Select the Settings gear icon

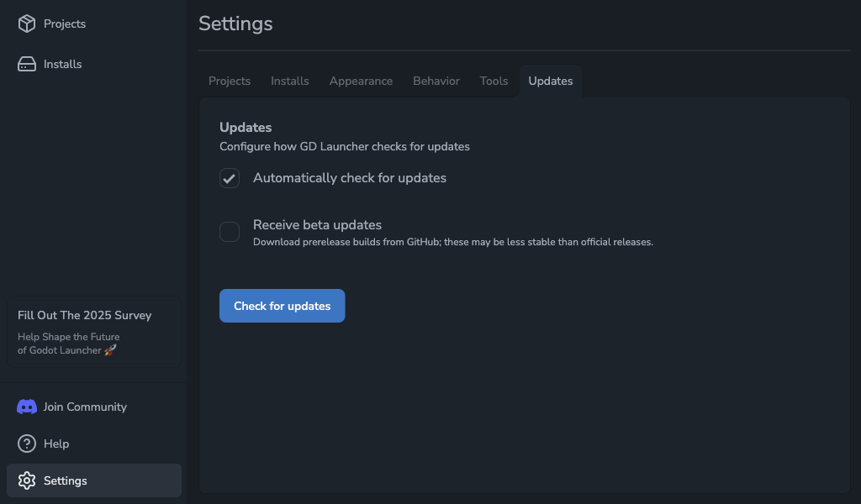click(x=26, y=480)
